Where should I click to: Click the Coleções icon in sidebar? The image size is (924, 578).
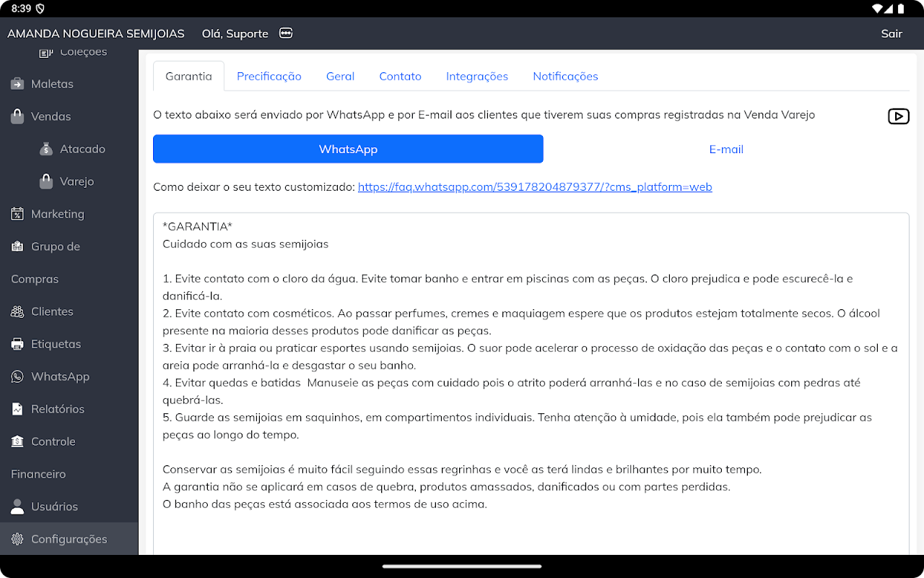tap(46, 53)
